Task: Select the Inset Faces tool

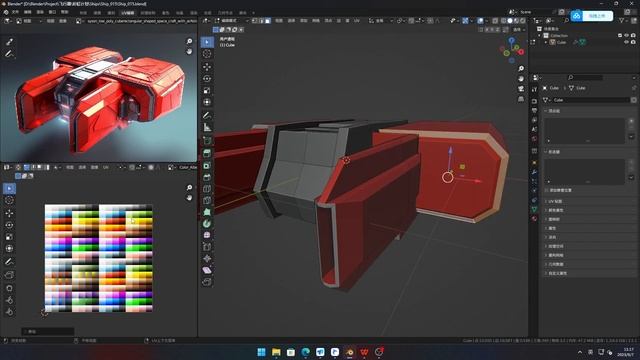Action: [x=207, y=165]
